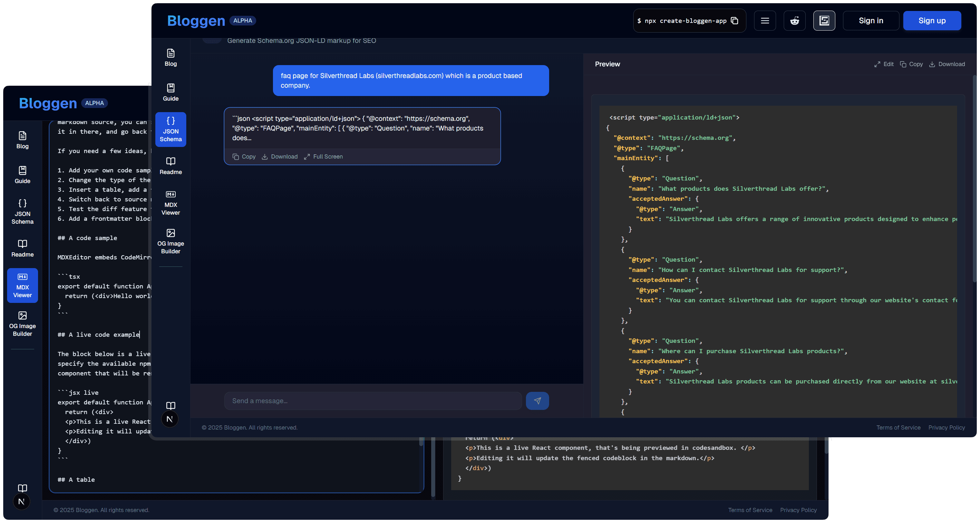This screenshot has width=980, height=523.
Task: Open Guide in front window sidebar
Action: pos(170,92)
